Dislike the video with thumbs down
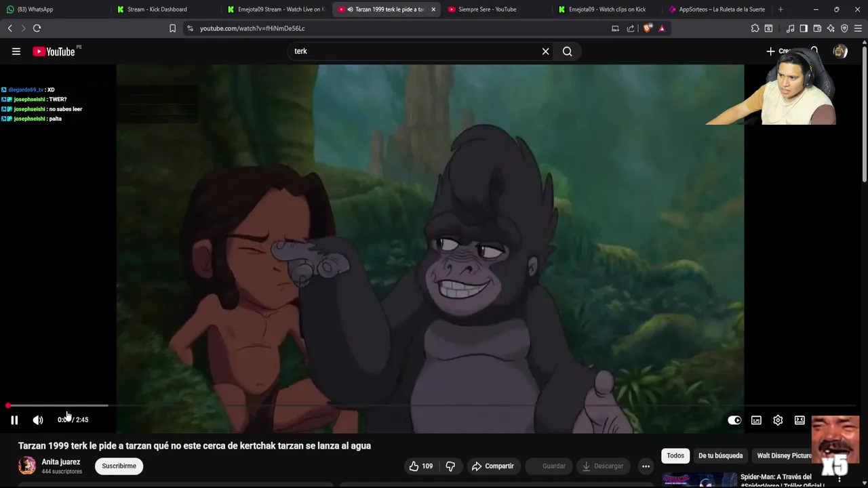The height and width of the screenshot is (488, 868). (450, 466)
